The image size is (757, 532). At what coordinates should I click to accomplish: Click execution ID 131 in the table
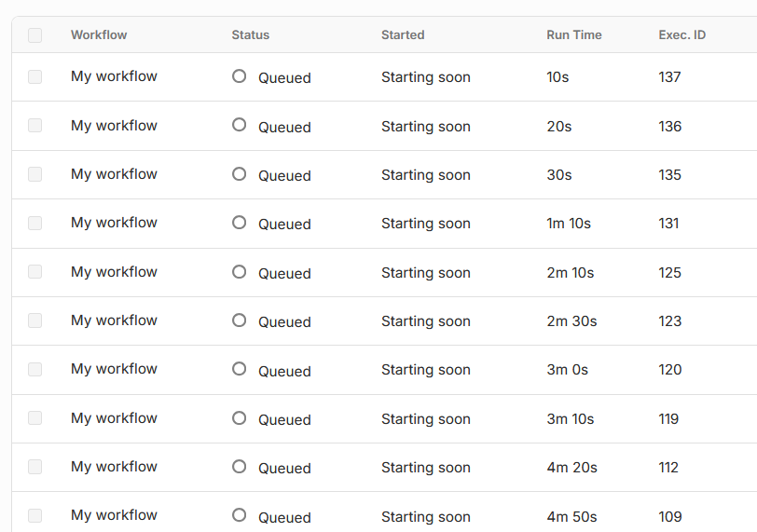pos(668,224)
